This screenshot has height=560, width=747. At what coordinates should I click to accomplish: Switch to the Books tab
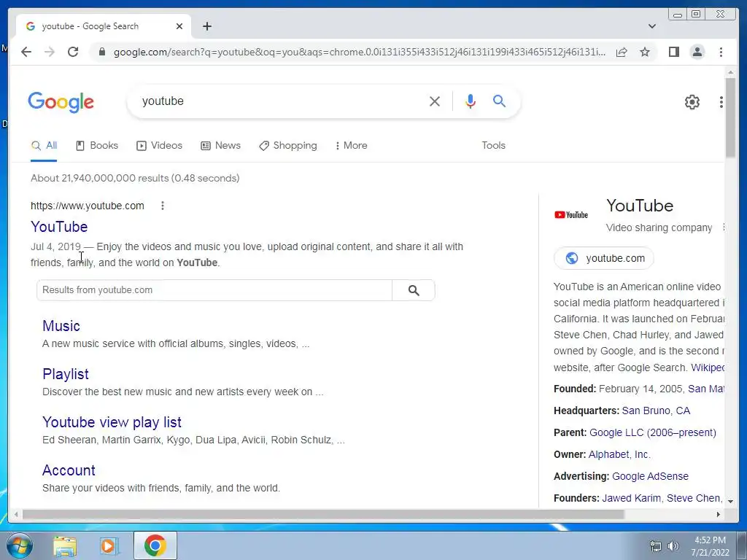click(97, 145)
